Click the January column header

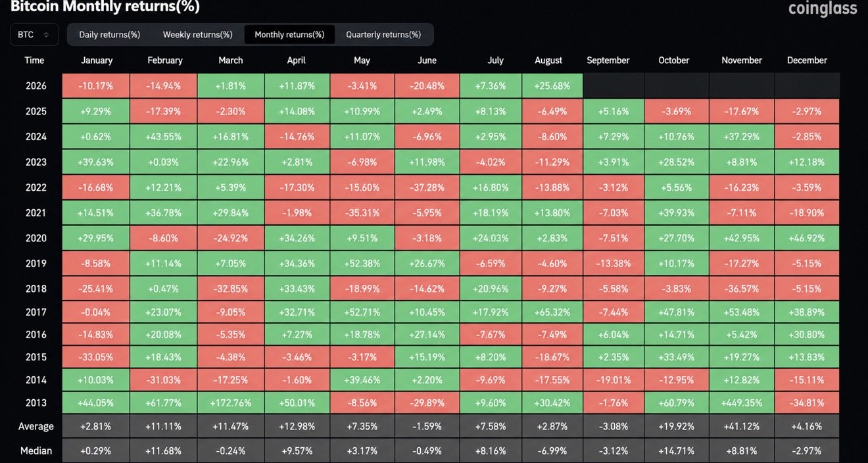tap(97, 60)
